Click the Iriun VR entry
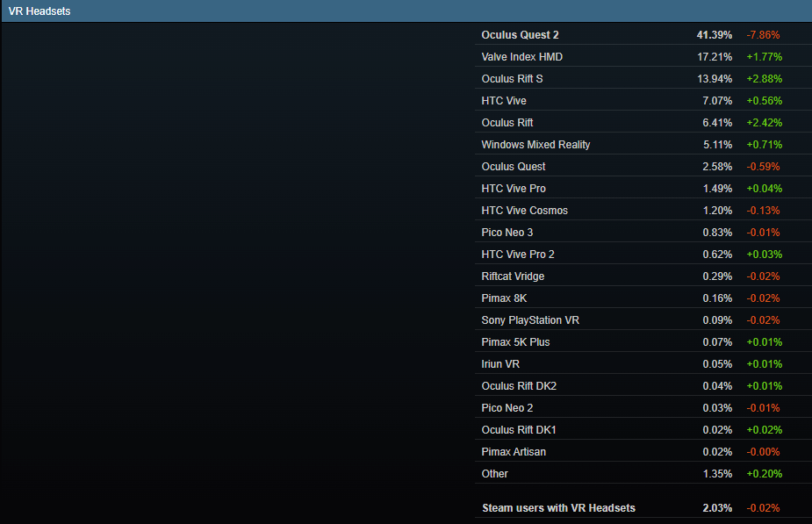812x524 pixels. (x=500, y=364)
